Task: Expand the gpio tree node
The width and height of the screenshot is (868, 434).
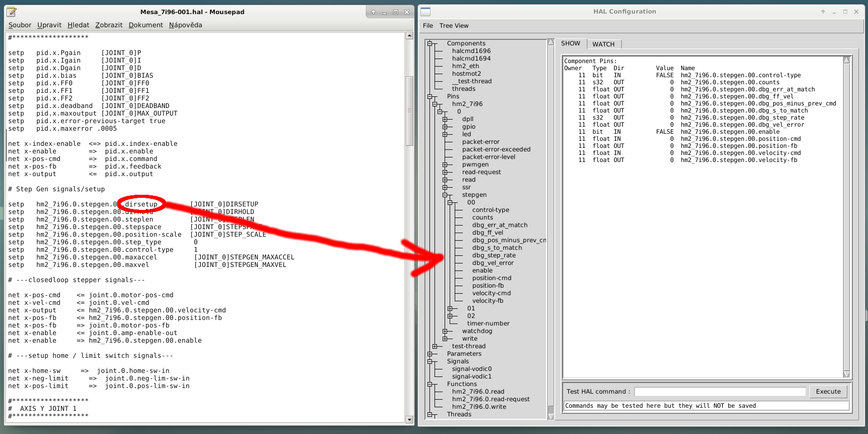Action: (x=445, y=127)
